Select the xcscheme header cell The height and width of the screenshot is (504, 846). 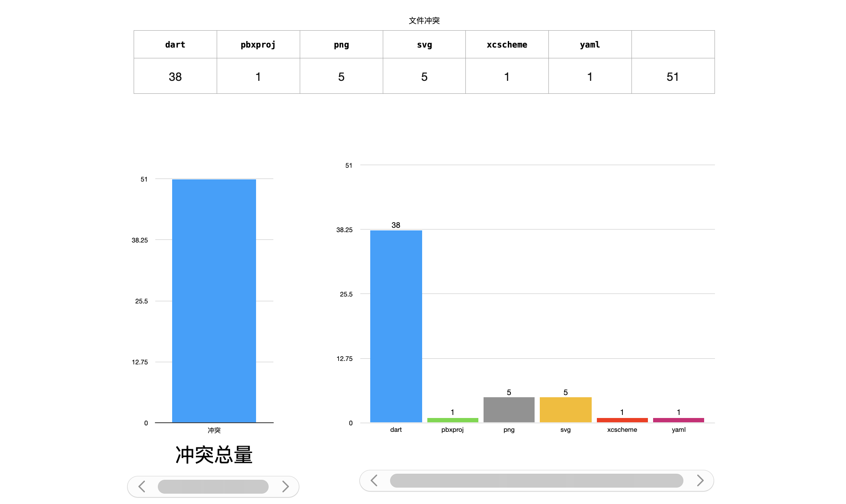click(x=507, y=45)
